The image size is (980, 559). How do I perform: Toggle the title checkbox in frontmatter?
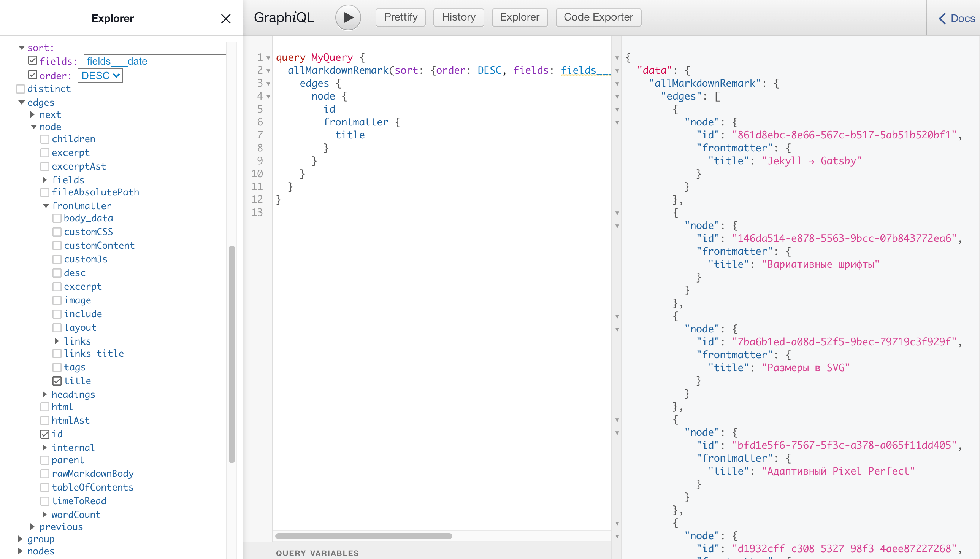click(x=57, y=381)
